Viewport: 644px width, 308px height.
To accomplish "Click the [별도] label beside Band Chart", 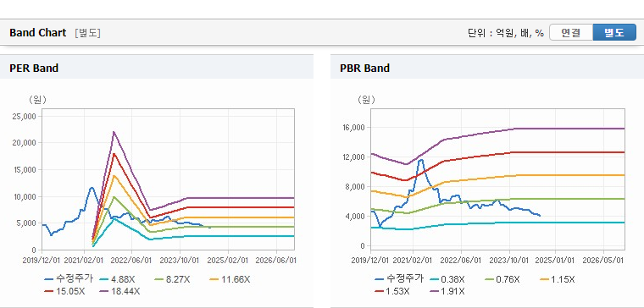I will tap(87, 33).
